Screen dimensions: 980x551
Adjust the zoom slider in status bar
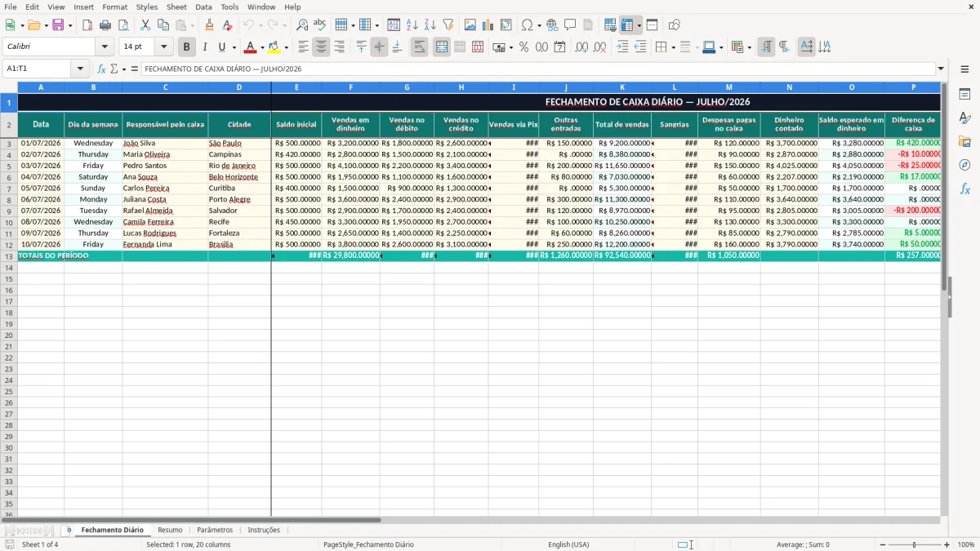(x=914, y=544)
